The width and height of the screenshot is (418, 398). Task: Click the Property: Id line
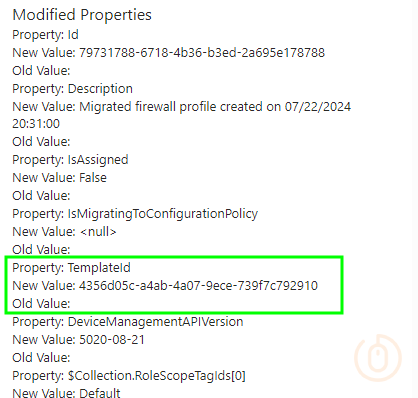(x=45, y=35)
